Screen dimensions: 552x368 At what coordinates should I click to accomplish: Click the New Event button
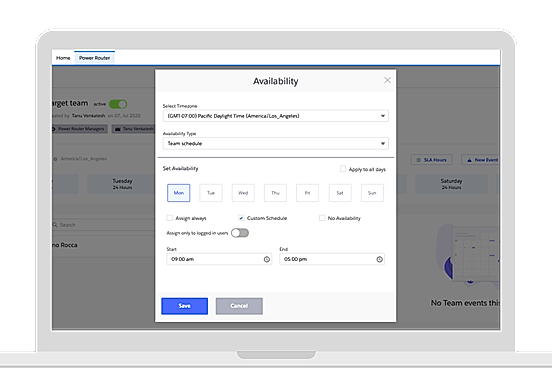[x=481, y=160]
